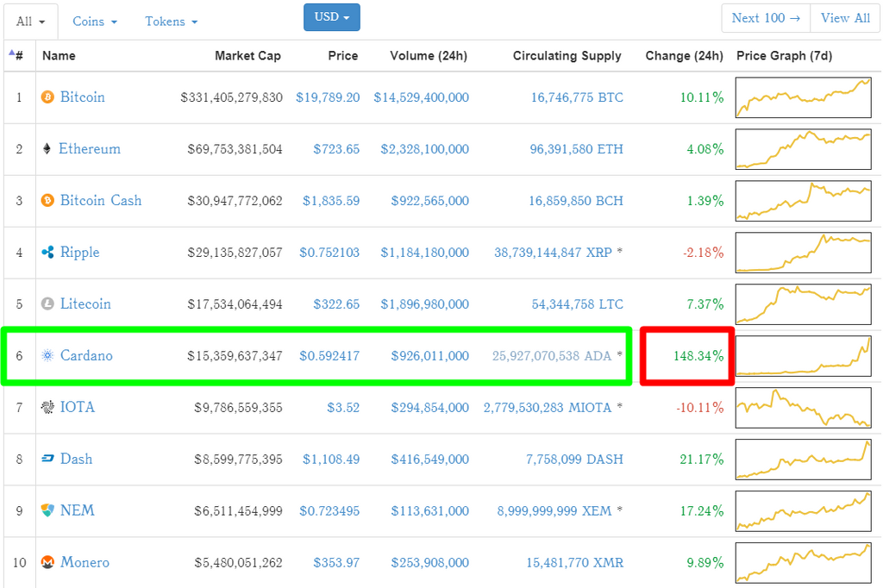Go to the Next 100 page
This screenshot has height=588, width=883.
point(766,18)
